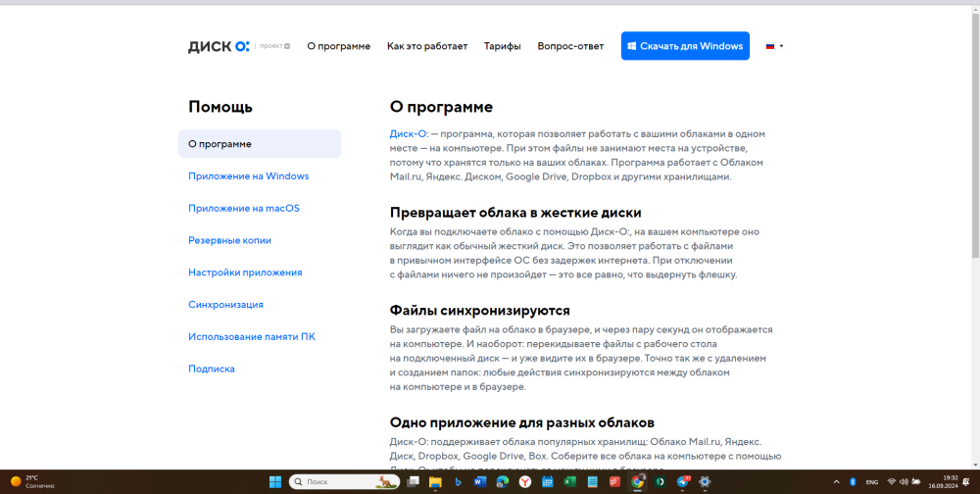Click the blue 'Диск-О:' link in paragraph
The width and height of the screenshot is (980, 494).
(409, 134)
